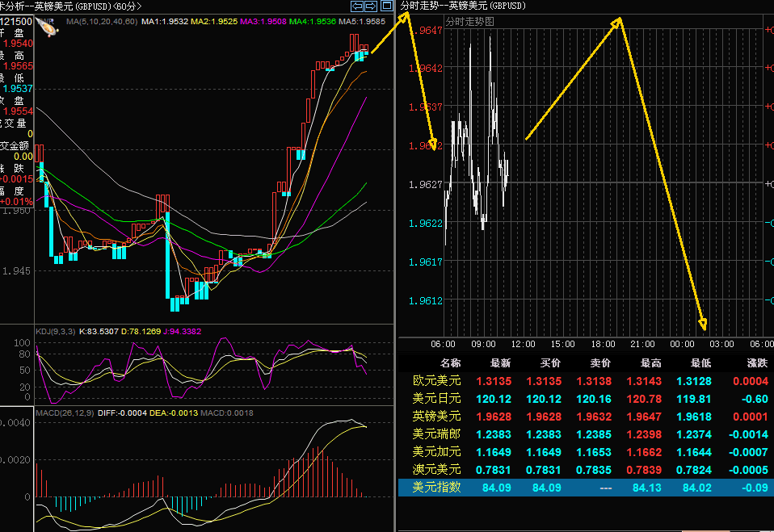
Task: Sort quotes by the 最新 column header
Action: [499, 363]
